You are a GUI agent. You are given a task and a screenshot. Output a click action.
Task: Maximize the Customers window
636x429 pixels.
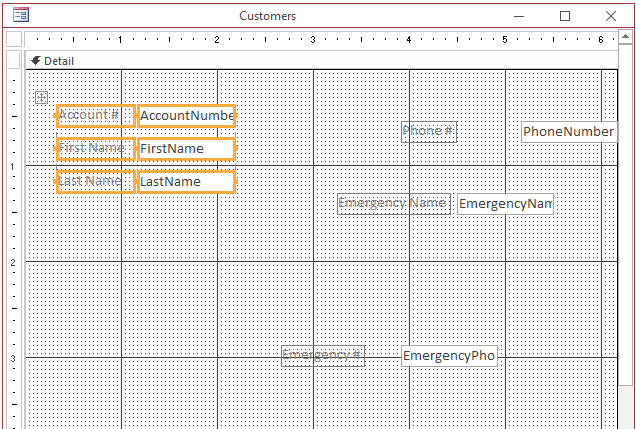565,16
